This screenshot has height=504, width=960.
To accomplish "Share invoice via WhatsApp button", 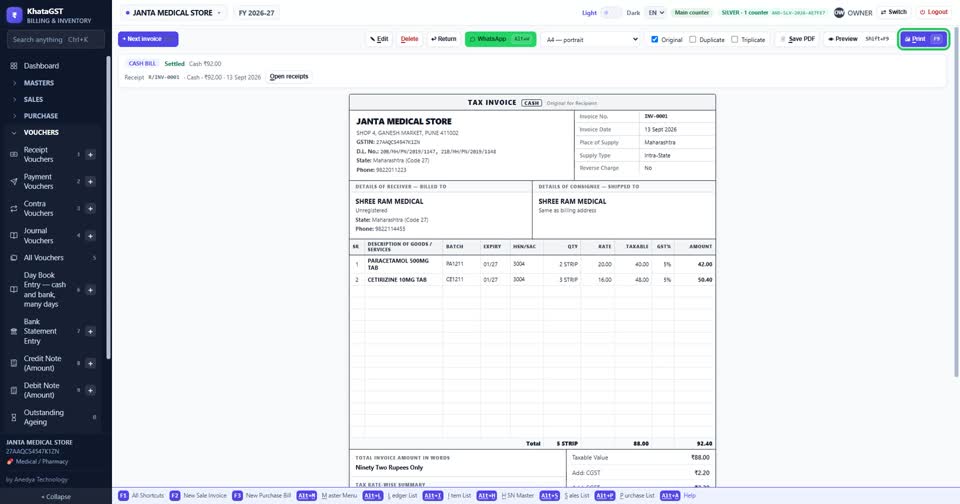I will (x=500, y=39).
